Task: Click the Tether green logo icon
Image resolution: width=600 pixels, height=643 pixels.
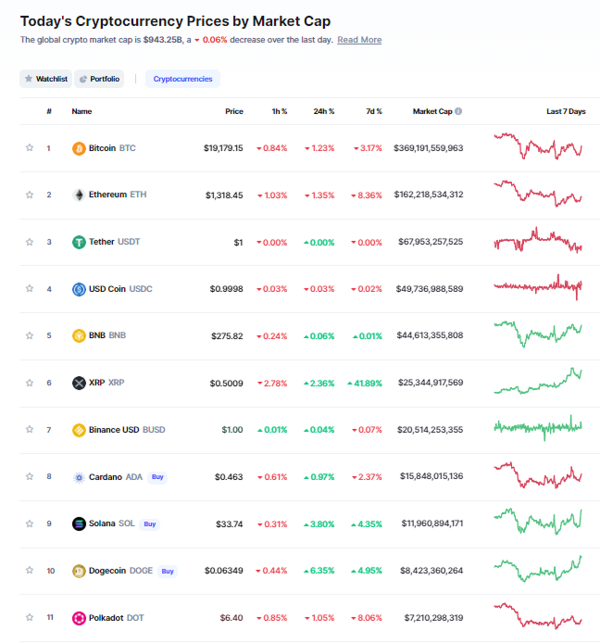Action: (79, 242)
